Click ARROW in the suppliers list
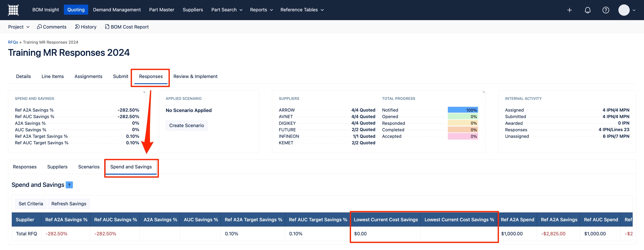 click(287, 110)
